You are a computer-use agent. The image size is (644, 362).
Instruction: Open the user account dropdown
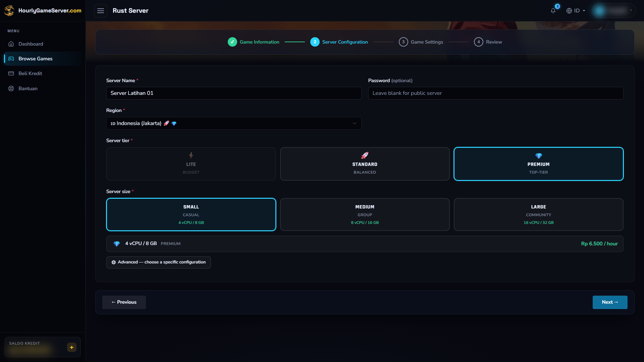(613, 11)
